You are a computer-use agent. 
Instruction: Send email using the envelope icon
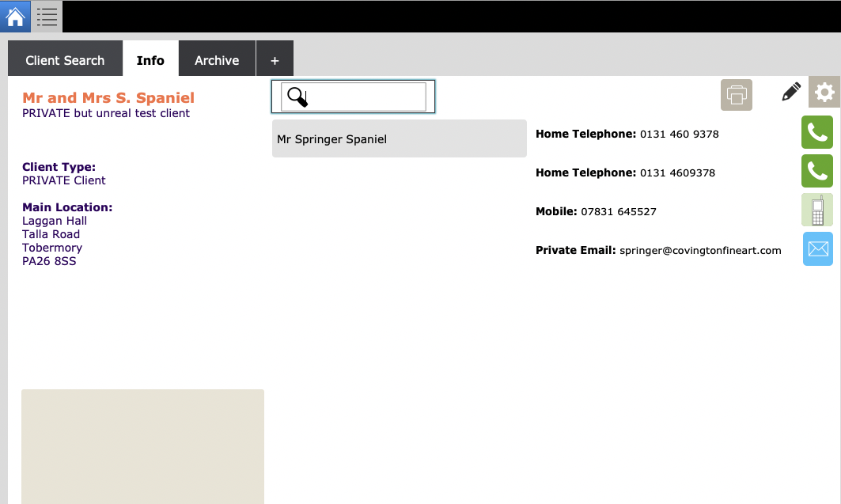(x=817, y=249)
